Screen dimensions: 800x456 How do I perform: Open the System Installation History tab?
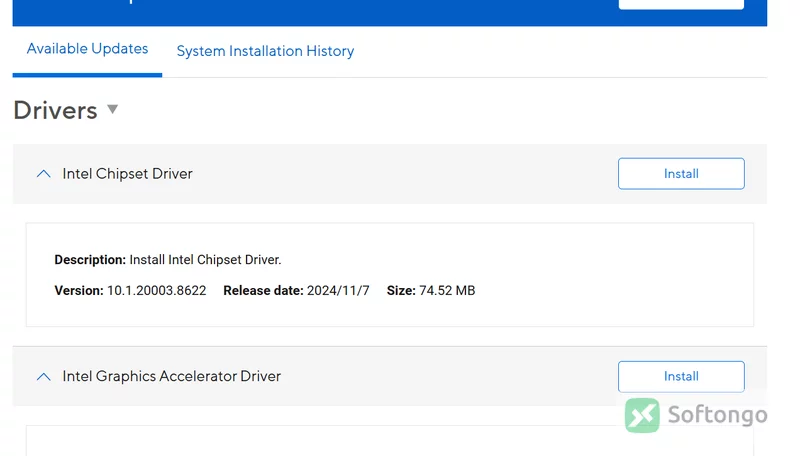[265, 52]
